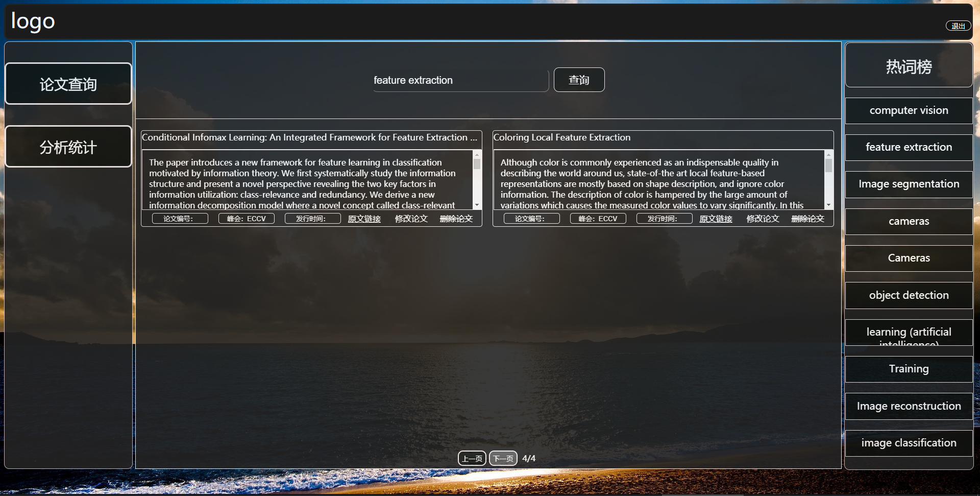Select hot word computer vision

909,110
